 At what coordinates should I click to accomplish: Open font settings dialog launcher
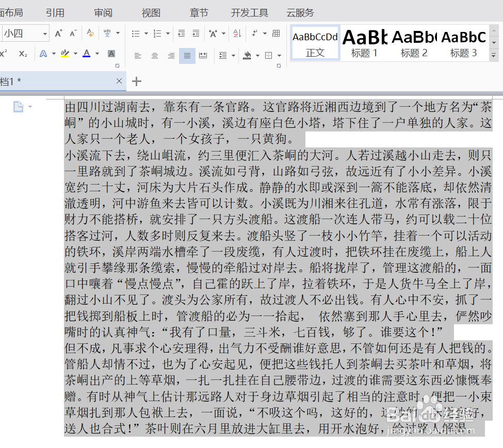click(x=118, y=65)
